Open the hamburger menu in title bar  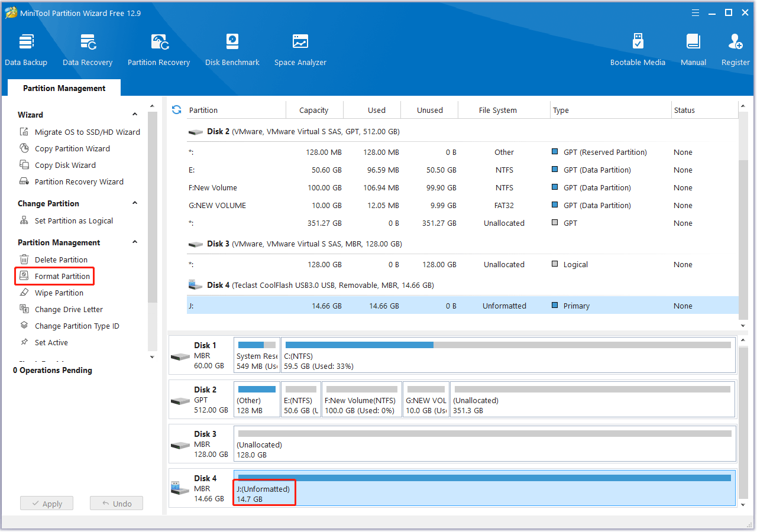(x=694, y=12)
